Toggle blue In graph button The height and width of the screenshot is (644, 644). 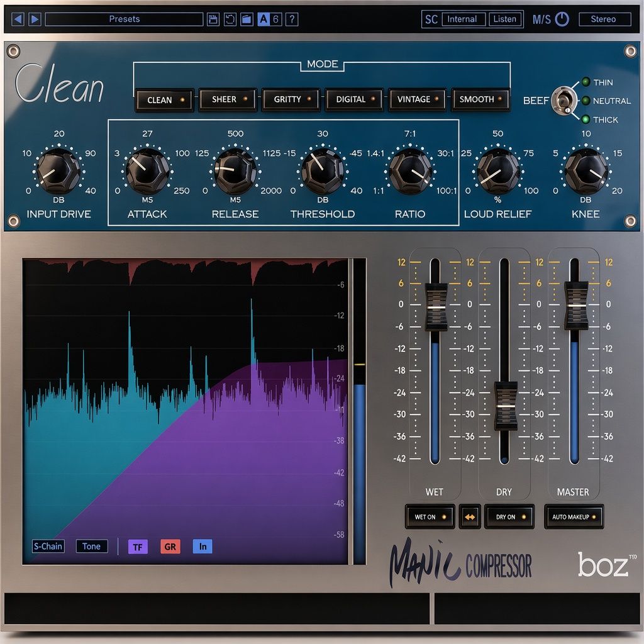pyautogui.click(x=203, y=547)
